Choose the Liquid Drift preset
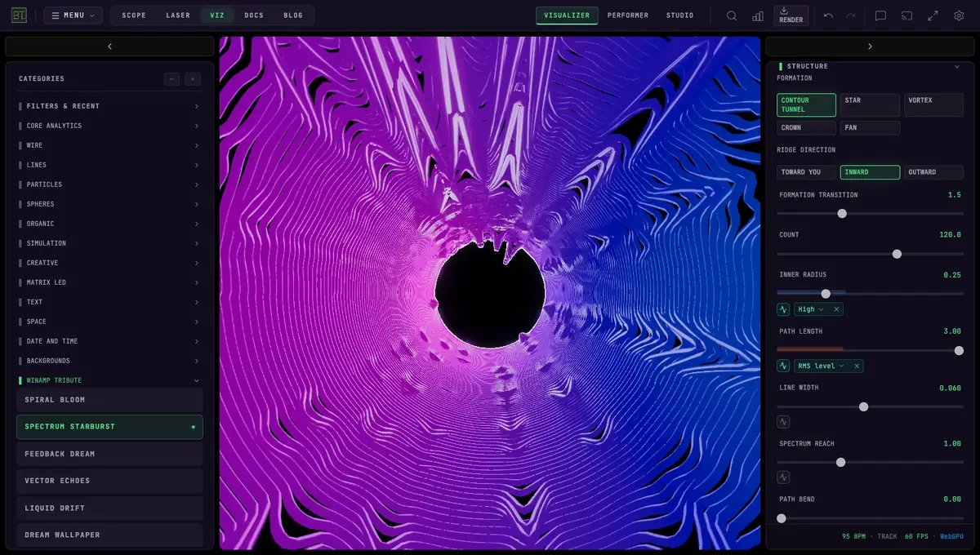 coord(109,508)
